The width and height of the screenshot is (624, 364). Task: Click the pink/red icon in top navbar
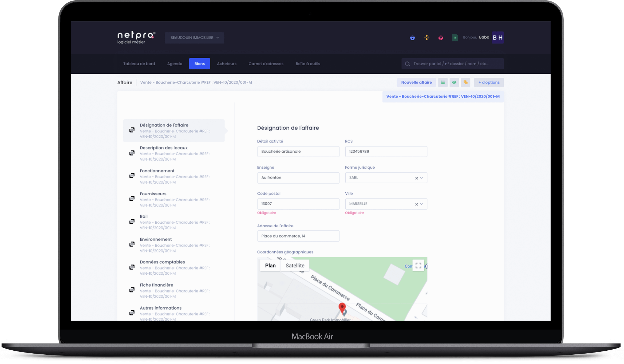(441, 37)
